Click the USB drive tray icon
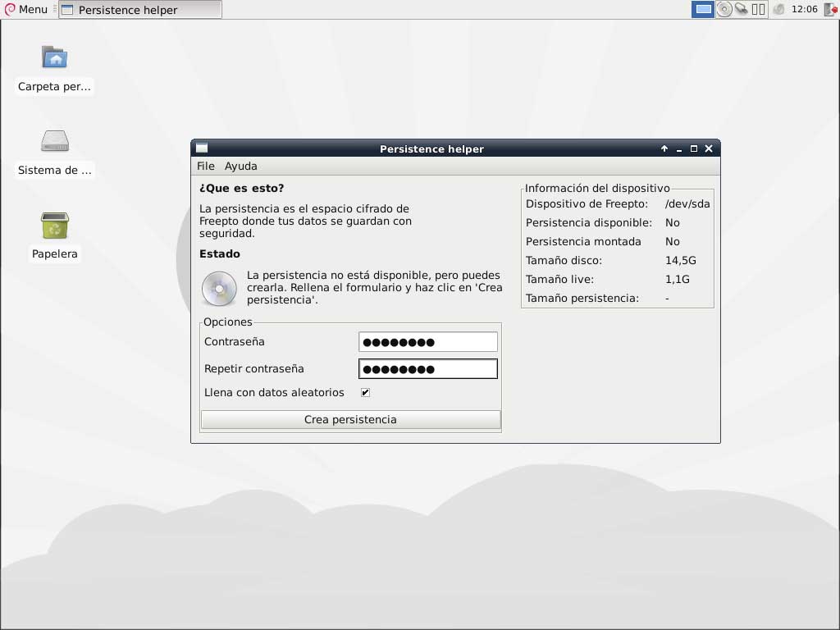Viewport: 840px width, 630px height. 741,9
